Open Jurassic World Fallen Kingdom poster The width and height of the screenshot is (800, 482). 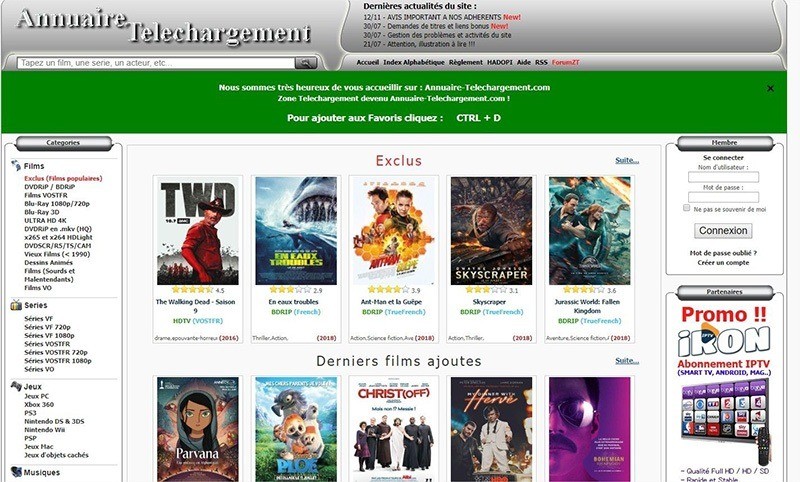click(589, 231)
